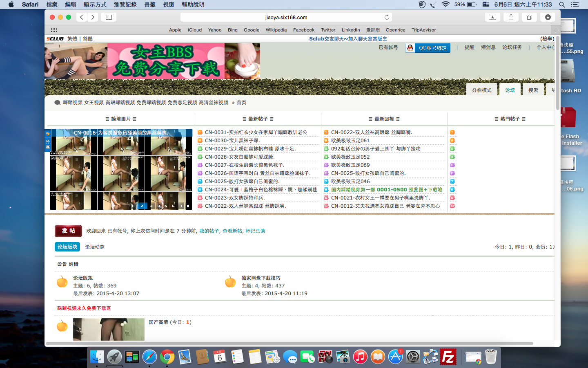The width and height of the screenshot is (588, 368).
Task: Click the 分享 share tab on the slideshow
Action: pos(47,141)
